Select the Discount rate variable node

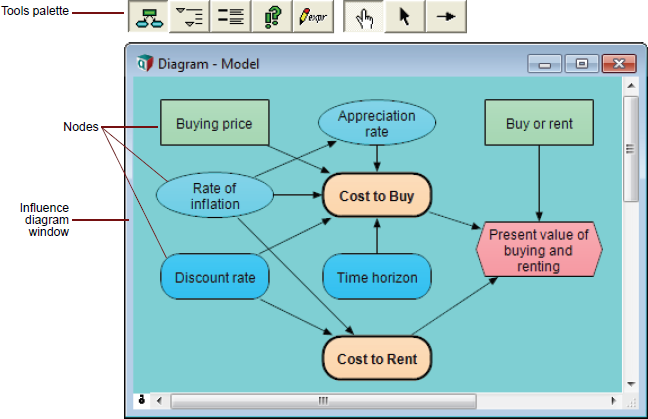click(214, 277)
